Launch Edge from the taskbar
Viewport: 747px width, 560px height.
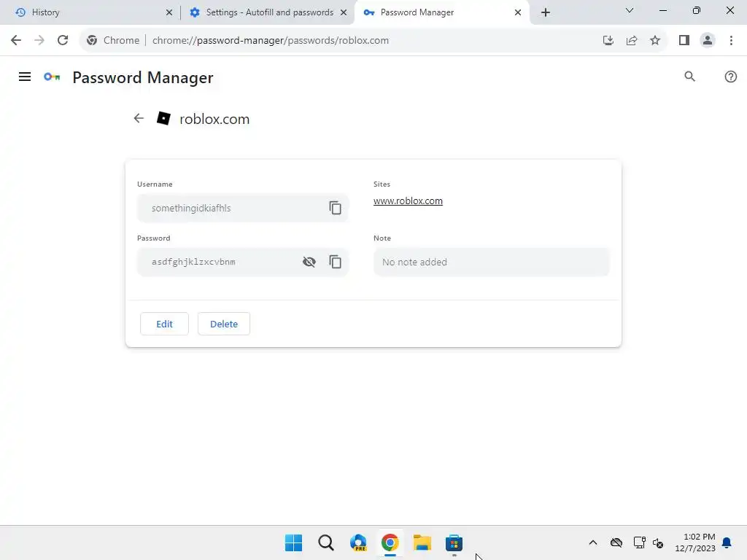click(x=358, y=542)
